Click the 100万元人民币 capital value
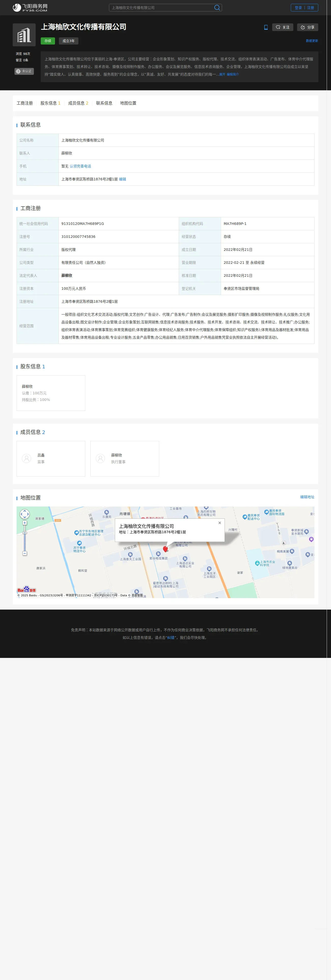 point(74,288)
